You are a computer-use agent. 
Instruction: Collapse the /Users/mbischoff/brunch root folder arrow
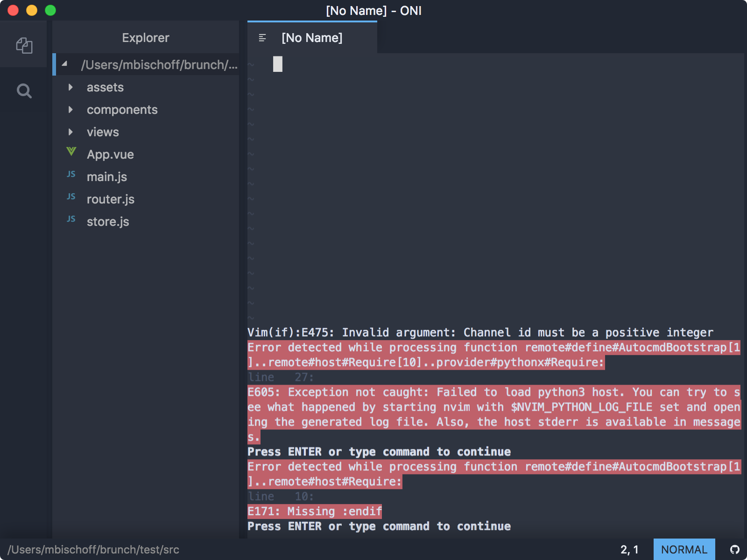pos(65,64)
